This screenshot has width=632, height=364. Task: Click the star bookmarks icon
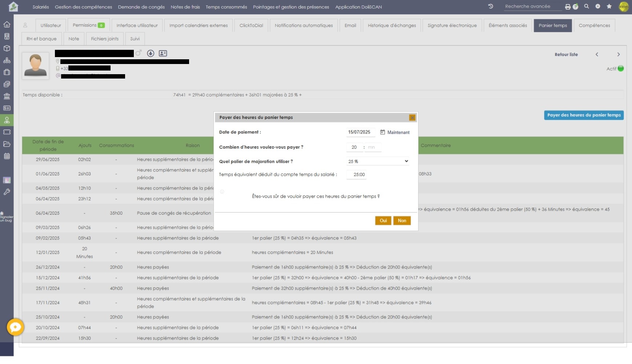pyautogui.click(x=609, y=7)
